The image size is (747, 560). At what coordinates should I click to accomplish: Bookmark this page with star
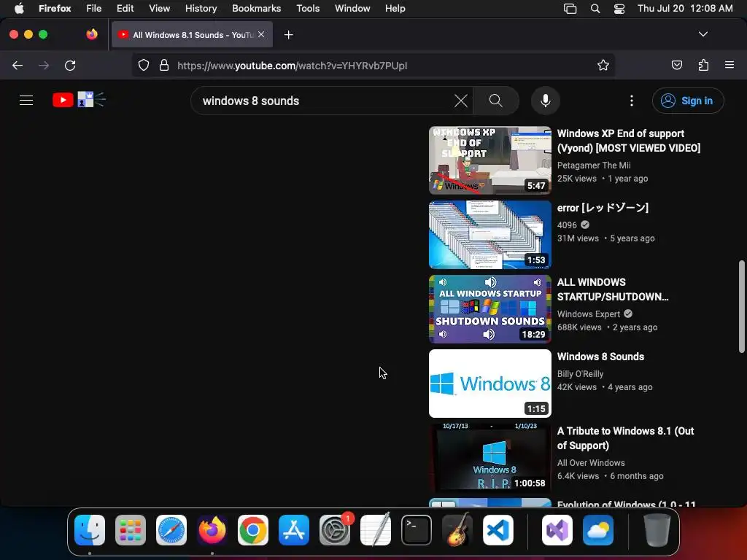pyautogui.click(x=603, y=65)
